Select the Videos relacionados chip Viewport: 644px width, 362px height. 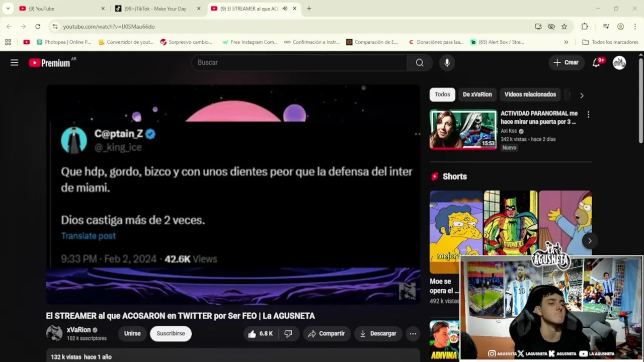[x=530, y=95]
